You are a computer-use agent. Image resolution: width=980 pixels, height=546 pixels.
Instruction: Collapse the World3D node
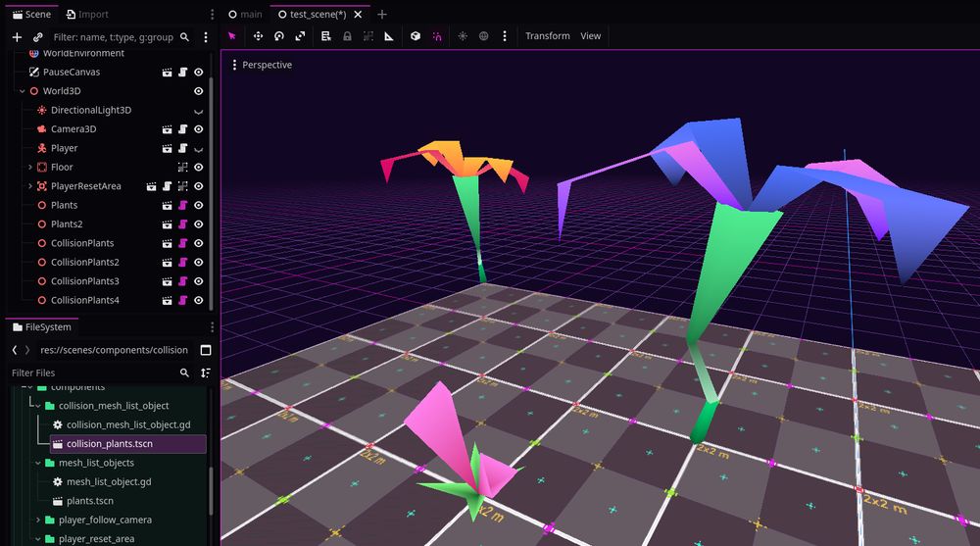(23, 91)
